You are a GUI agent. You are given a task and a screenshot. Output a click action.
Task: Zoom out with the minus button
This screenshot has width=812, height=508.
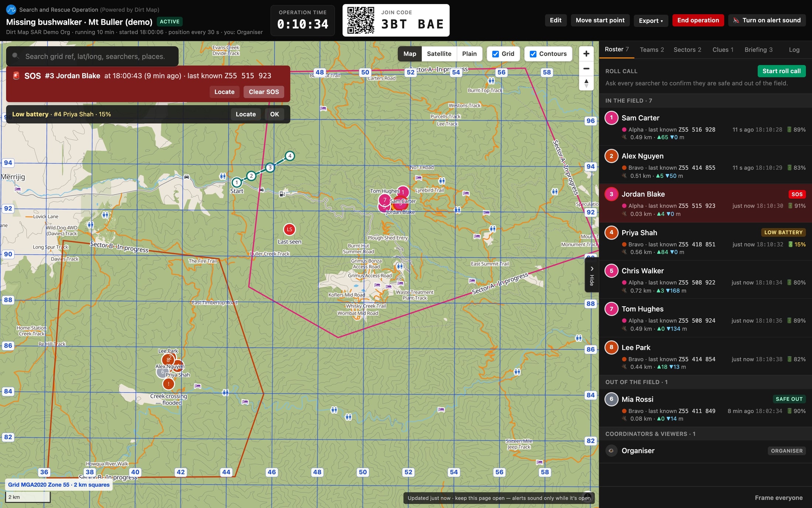(x=586, y=68)
